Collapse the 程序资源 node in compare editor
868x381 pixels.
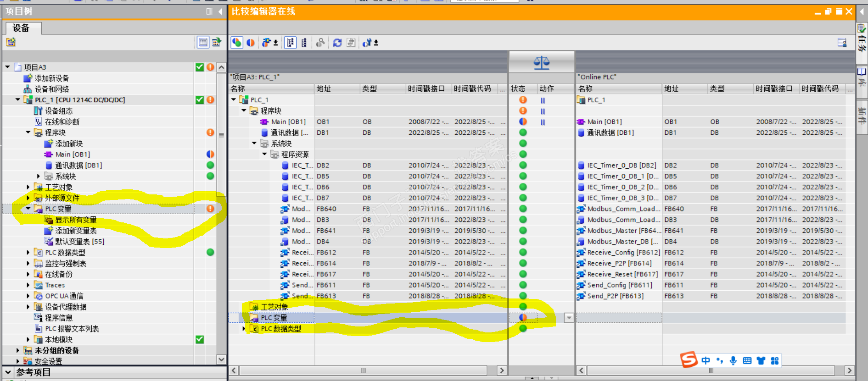pos(265,155)
